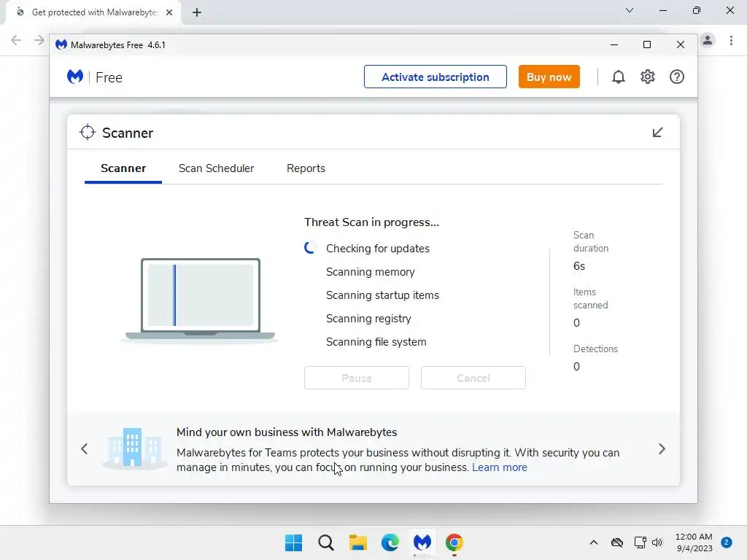Open network tray icon
This screenshot has height=560, width=747.
pos(640,542)
